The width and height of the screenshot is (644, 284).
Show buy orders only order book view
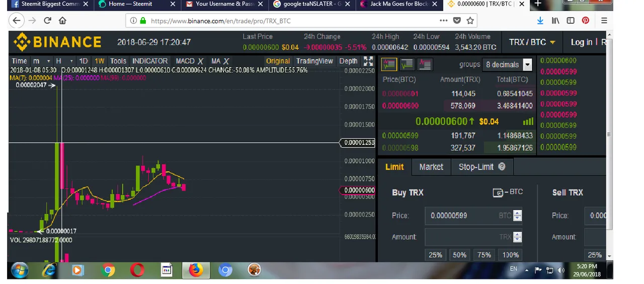(x=407, y=64)
